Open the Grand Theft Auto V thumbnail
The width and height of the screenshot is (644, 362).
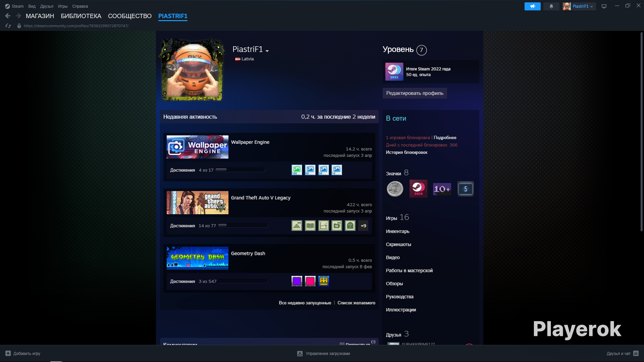pos(197,203)
